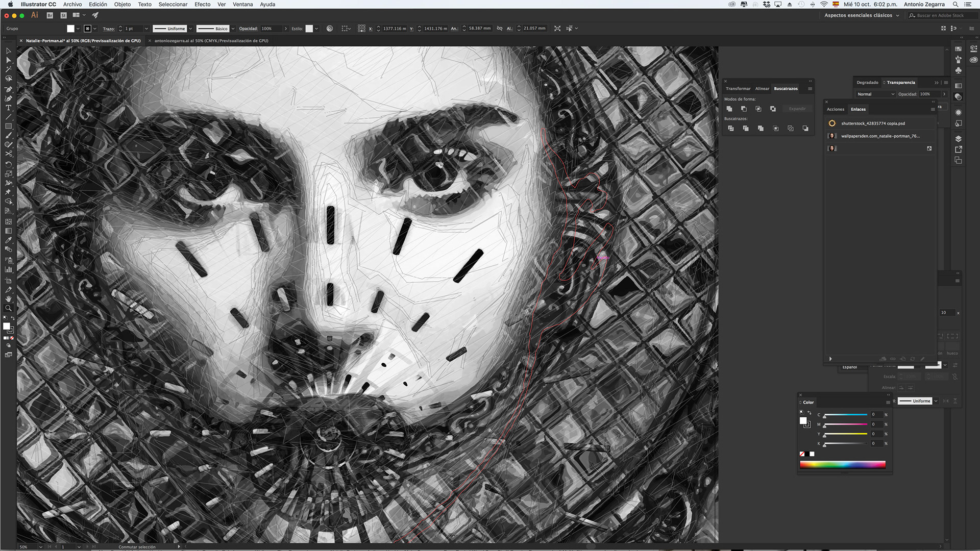Select the Hand tool
The height and width of the screenshot is (551, 980).
[8, 299]
